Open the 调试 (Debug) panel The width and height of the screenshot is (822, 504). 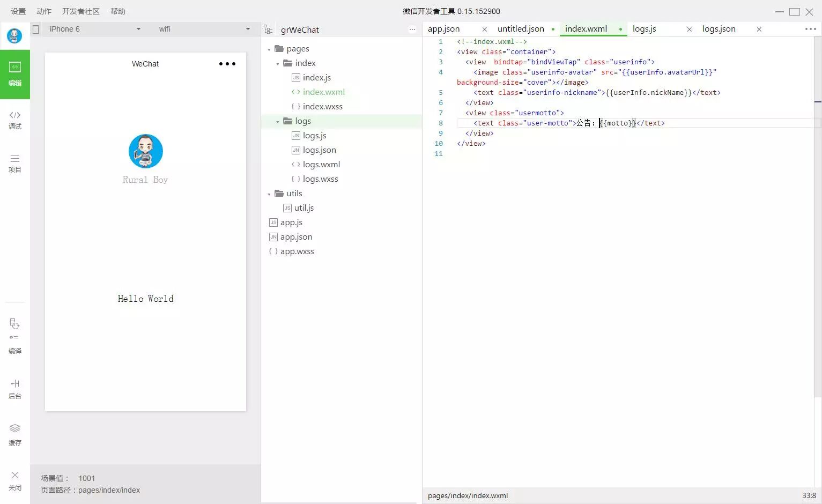[15, 120]
